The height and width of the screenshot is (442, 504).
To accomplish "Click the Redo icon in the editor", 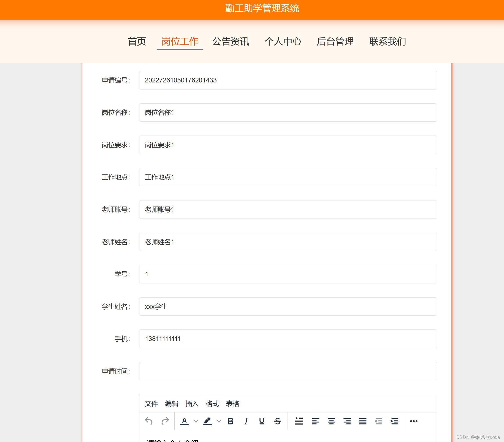I will (x=166, y=421).
